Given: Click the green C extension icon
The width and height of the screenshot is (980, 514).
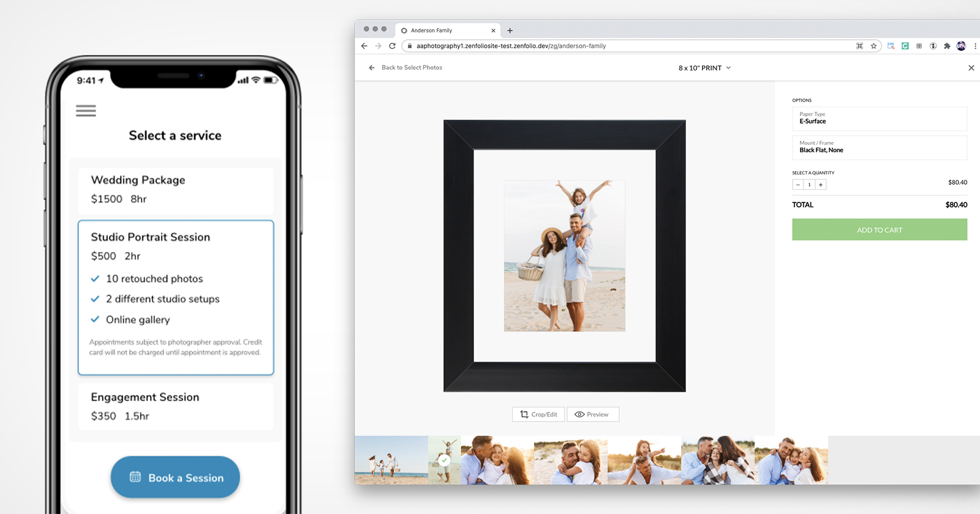Looking at the screenshot, I should pos(905,46).
